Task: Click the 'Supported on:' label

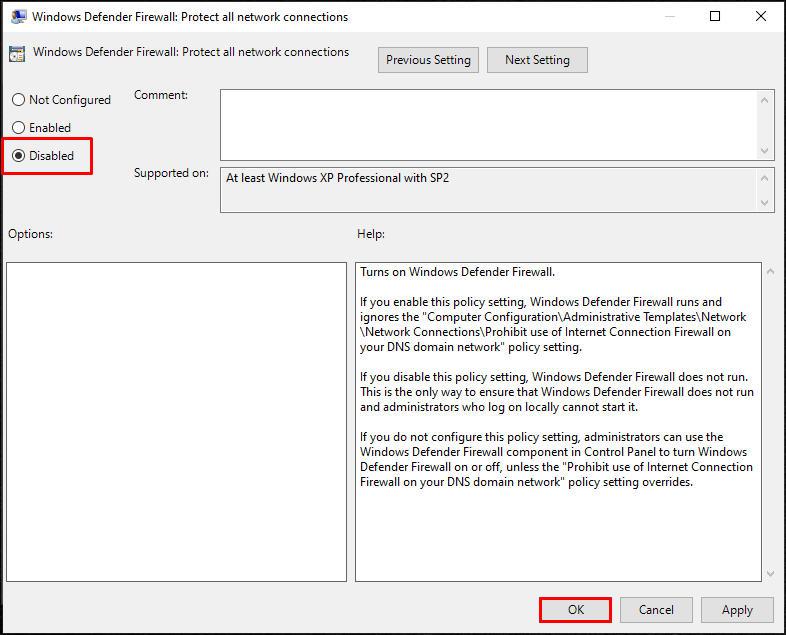Action: click(x=171, y=173)
